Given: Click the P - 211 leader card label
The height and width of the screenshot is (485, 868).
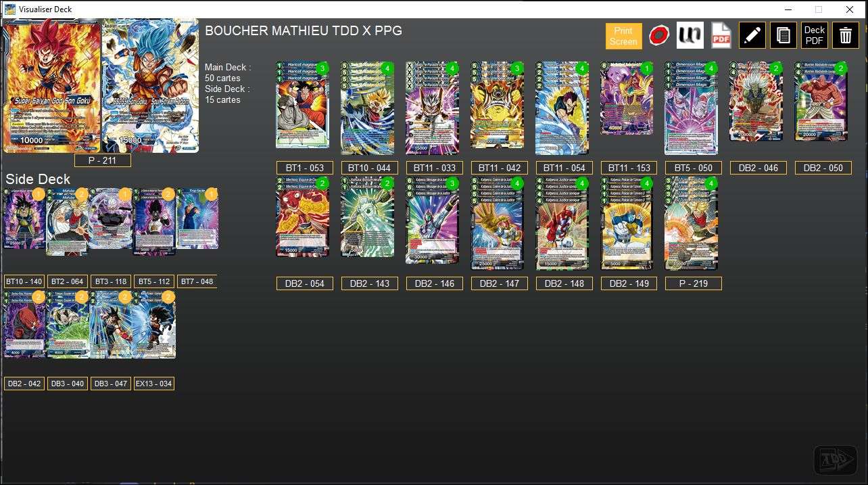Looking at the screenshot, I should (x=102, y=160).
